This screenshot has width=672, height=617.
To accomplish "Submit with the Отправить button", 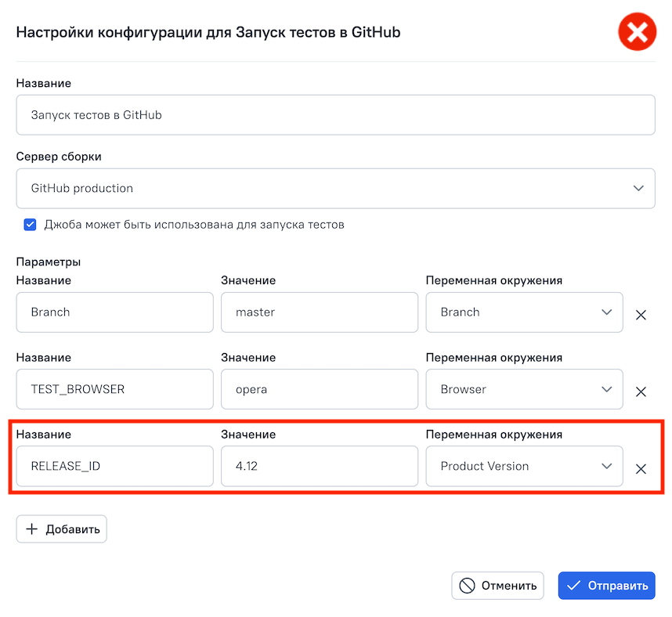I will point(606,586).
